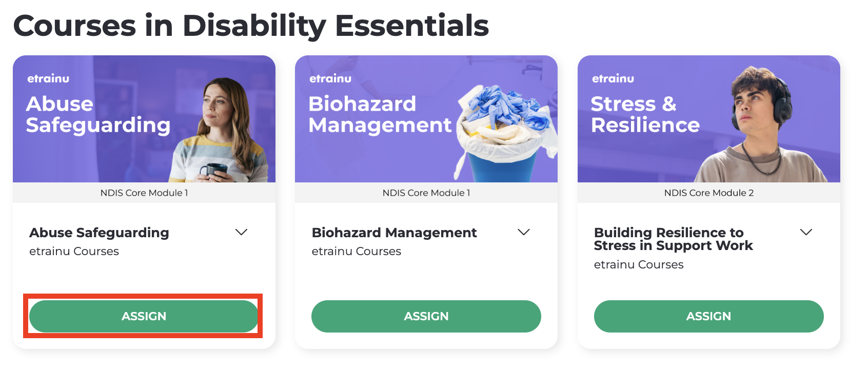
Task: Expand the Abuse Safeguarding details chevron
Action: [x=241, y=232]
